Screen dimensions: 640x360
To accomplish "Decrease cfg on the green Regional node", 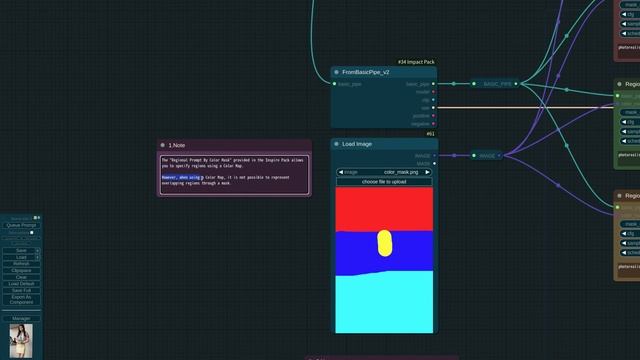I will [x=624, y=122].
